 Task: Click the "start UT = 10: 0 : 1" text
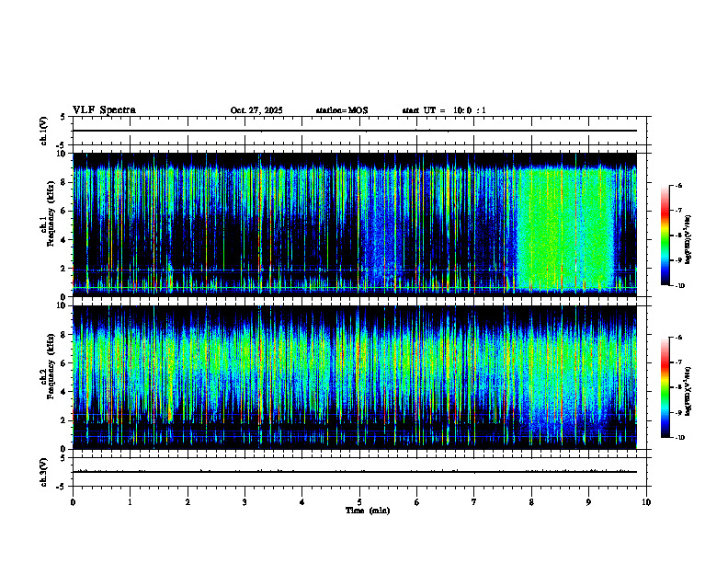444,110
